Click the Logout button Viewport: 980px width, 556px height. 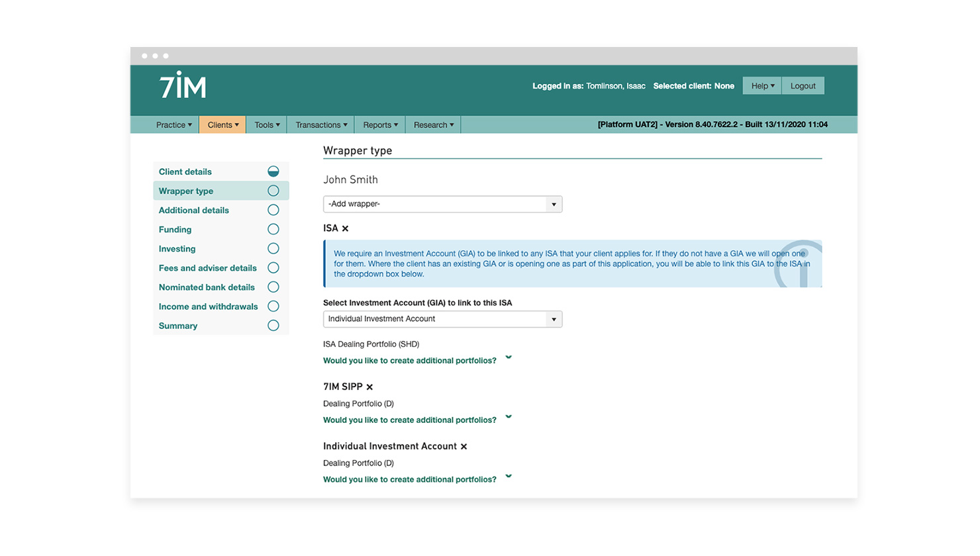tap(803, 86)
